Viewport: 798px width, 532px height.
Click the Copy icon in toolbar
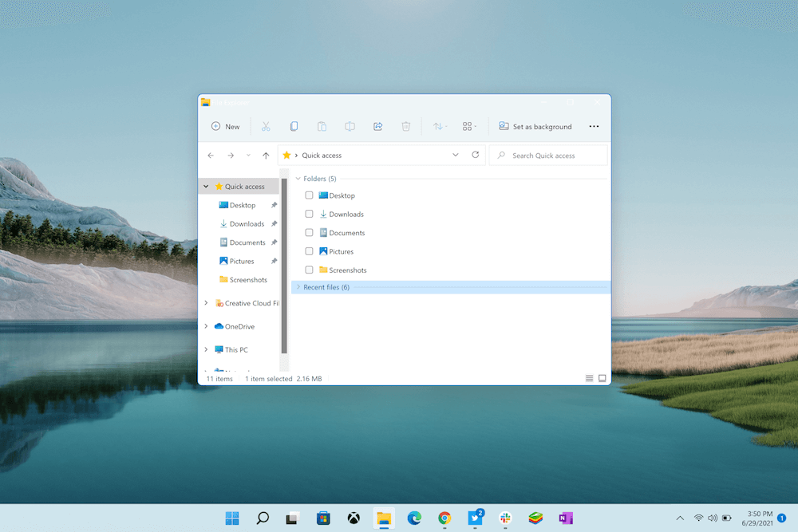[294, 127]
